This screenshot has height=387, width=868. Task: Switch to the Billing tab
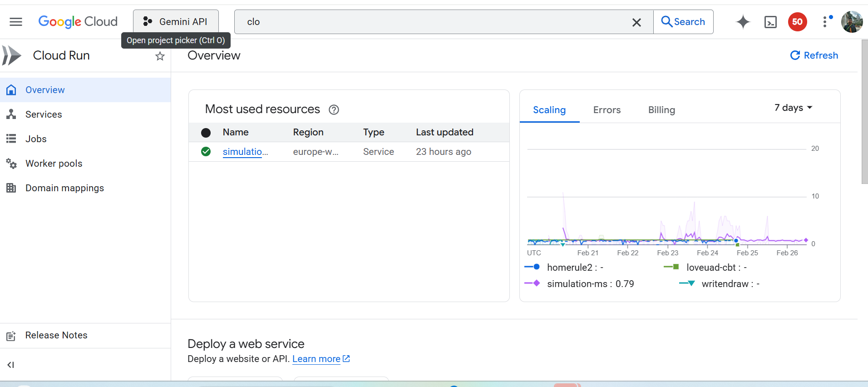661,110
